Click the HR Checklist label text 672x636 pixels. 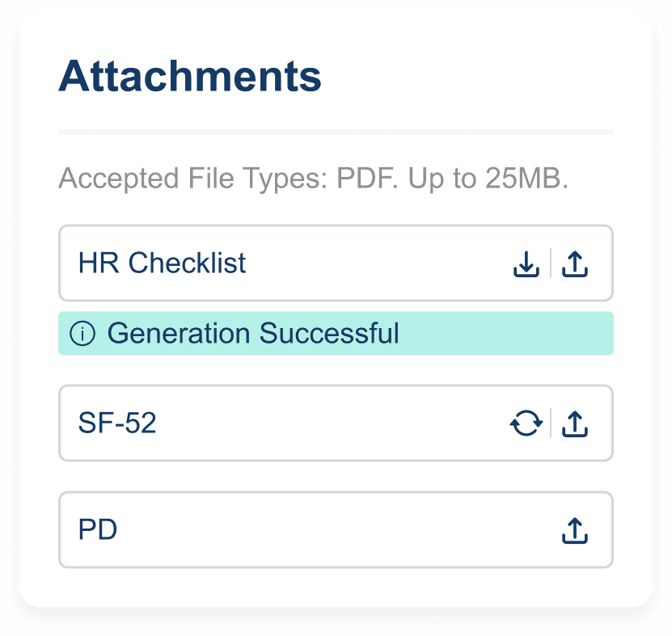[x=162, y=263]
